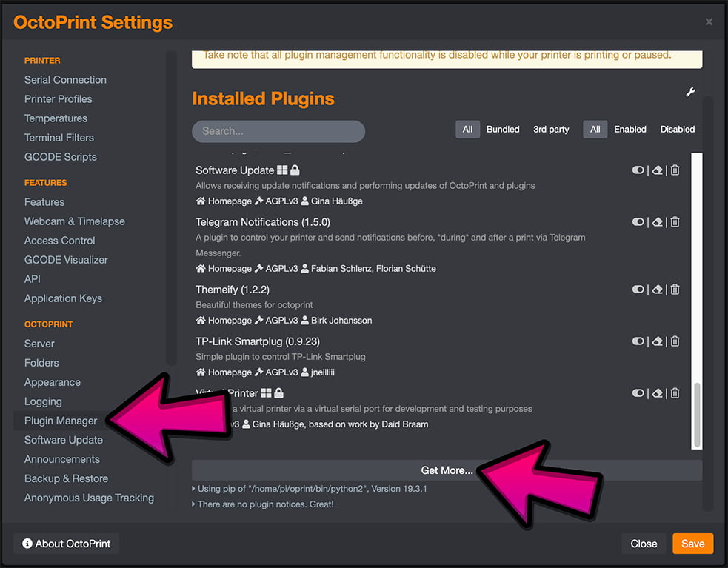
Task: Open Backup & Restore settings
Action: [x=67, y=478]
